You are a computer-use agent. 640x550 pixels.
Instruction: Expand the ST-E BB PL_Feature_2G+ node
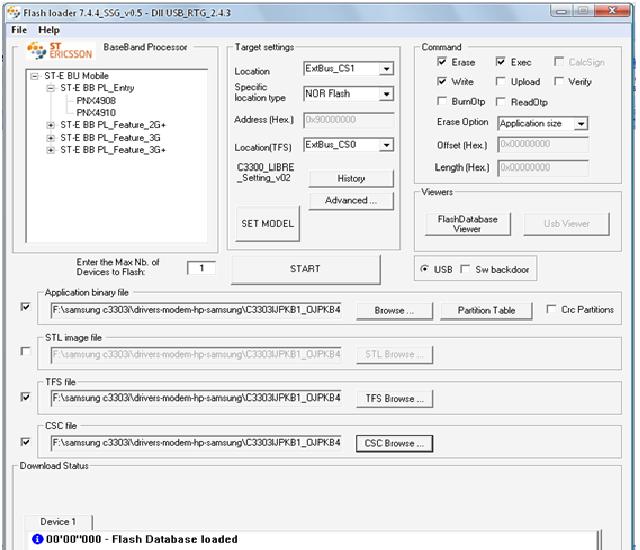click(x=51, y=125)
